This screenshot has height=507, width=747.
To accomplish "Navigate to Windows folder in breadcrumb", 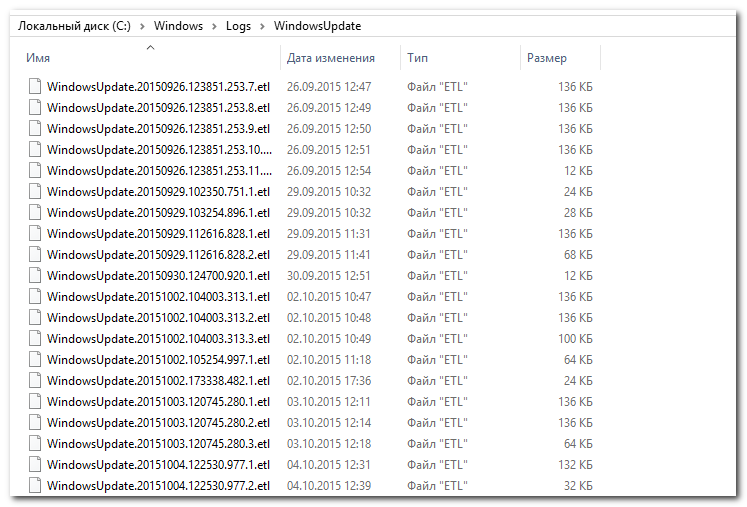I will [178, 26].
